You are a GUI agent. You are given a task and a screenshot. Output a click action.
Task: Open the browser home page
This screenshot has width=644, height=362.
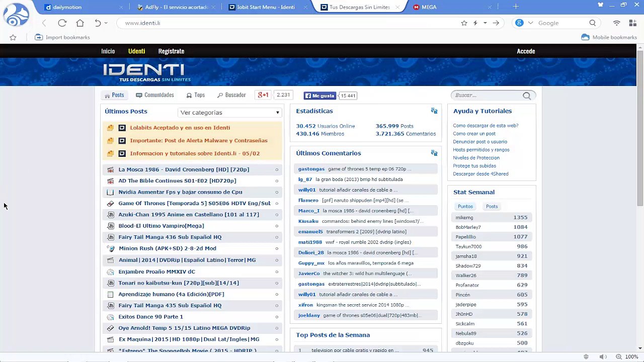tap(80, 23)
